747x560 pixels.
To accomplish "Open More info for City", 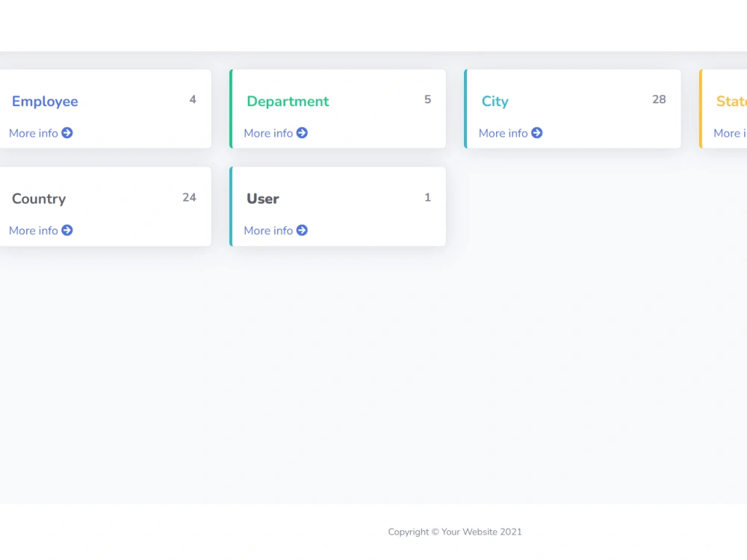I will 501,133.
